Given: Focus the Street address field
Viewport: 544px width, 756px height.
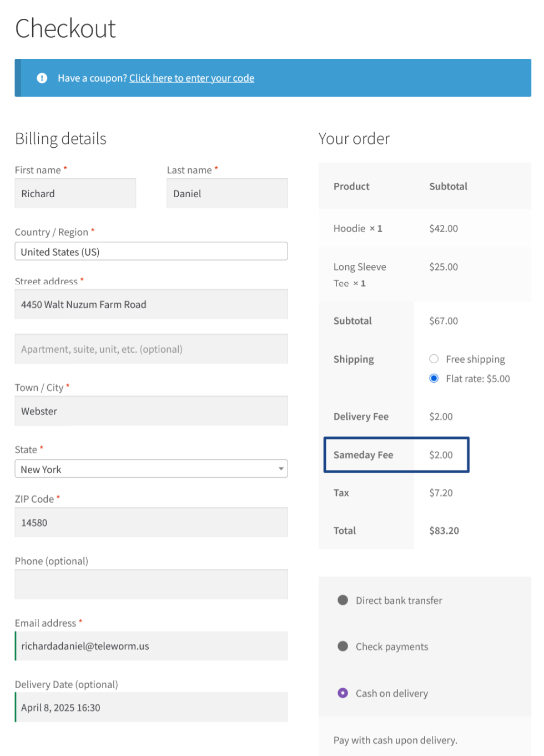Looking at the screenshot, I should (151, 305).
